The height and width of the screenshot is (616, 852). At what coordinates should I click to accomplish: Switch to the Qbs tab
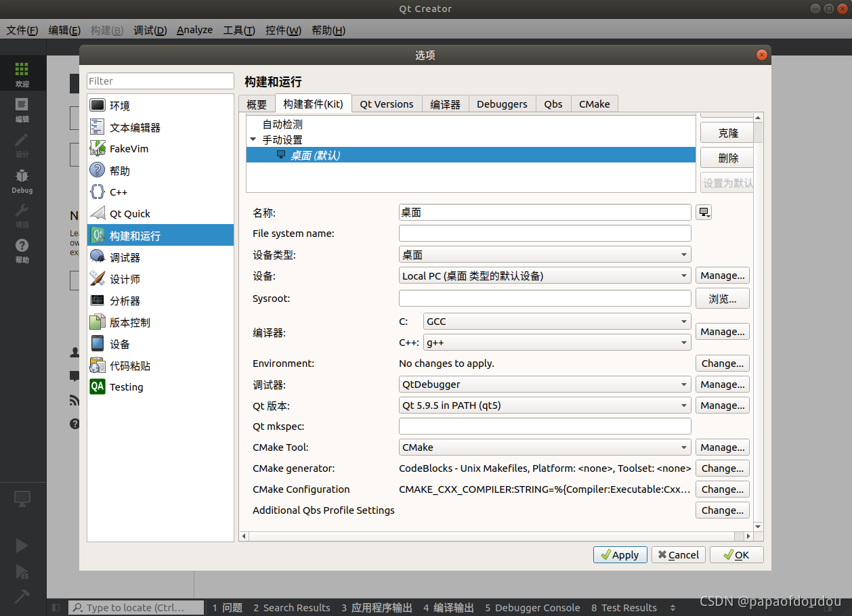click(553, 104)
